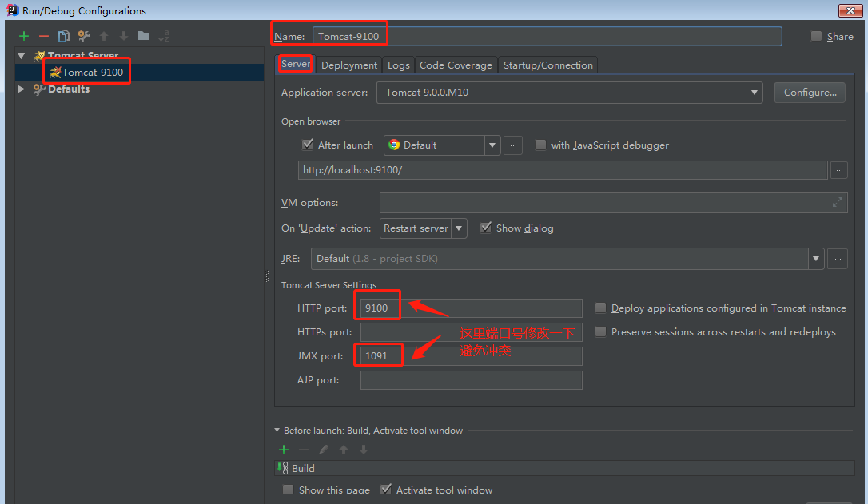Screen dimensions: 868x504
Task: Click the expand icon in the VM options field
Action: (x=838, y=203)
